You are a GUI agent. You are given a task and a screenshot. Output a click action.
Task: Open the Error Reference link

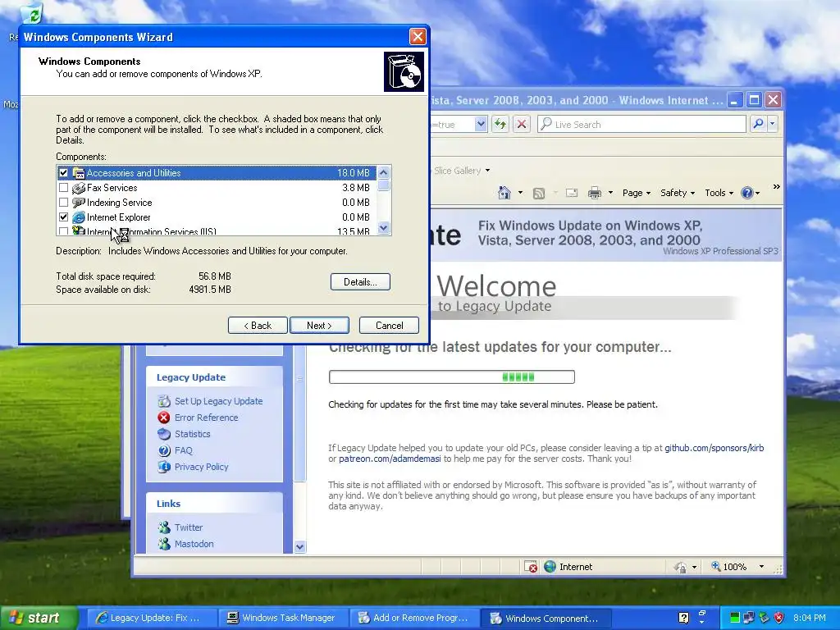tap(206, 418)
